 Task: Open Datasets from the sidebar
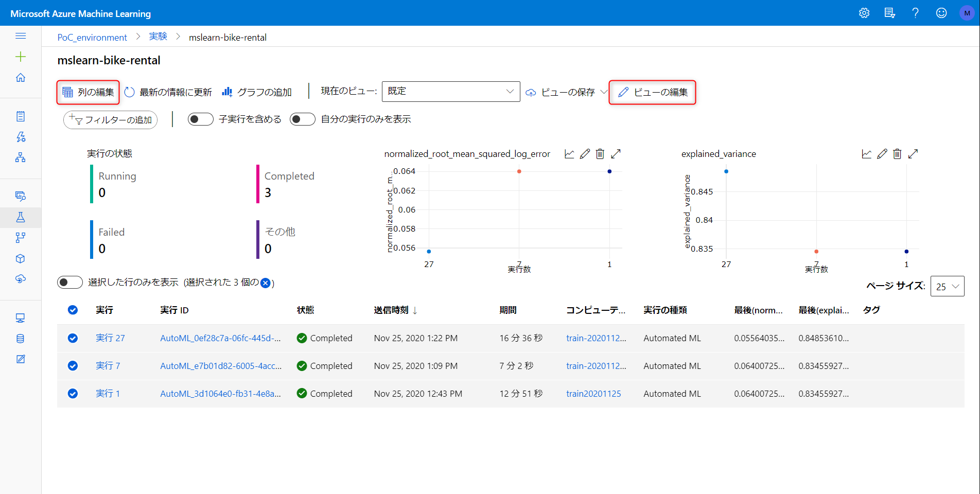pyautogui.click(x=21, y=196)
